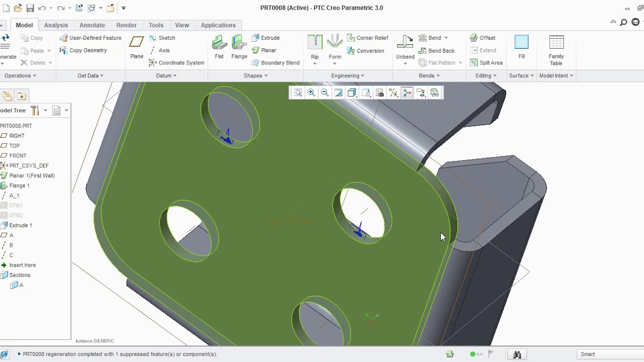Undo the last action
Viewport: 644px width, 362px height.
point(42,8)
